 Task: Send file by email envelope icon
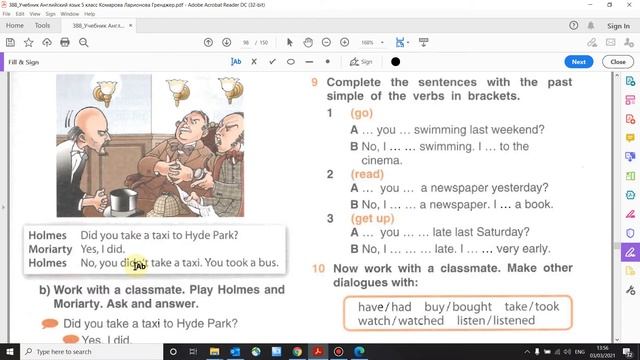611,42
